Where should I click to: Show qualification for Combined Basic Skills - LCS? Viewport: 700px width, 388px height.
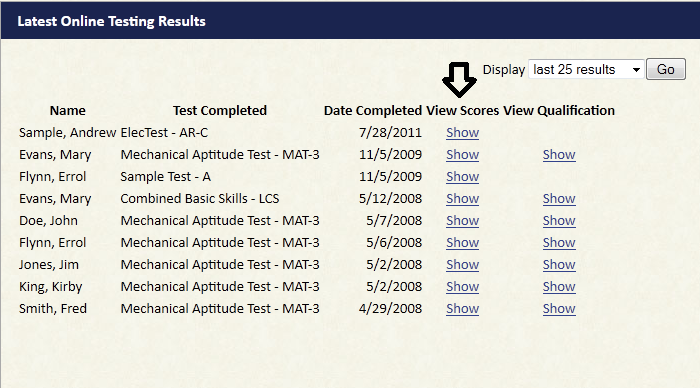(559, 199)
